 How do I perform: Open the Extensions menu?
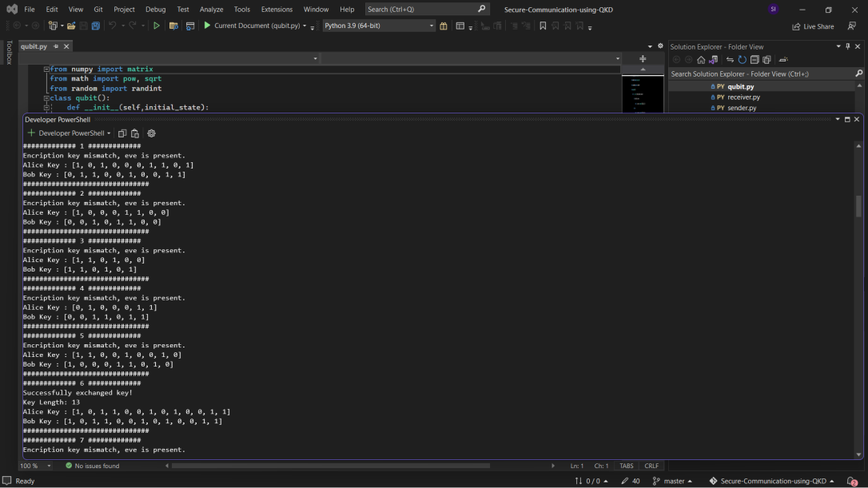(x=277, y=10)
